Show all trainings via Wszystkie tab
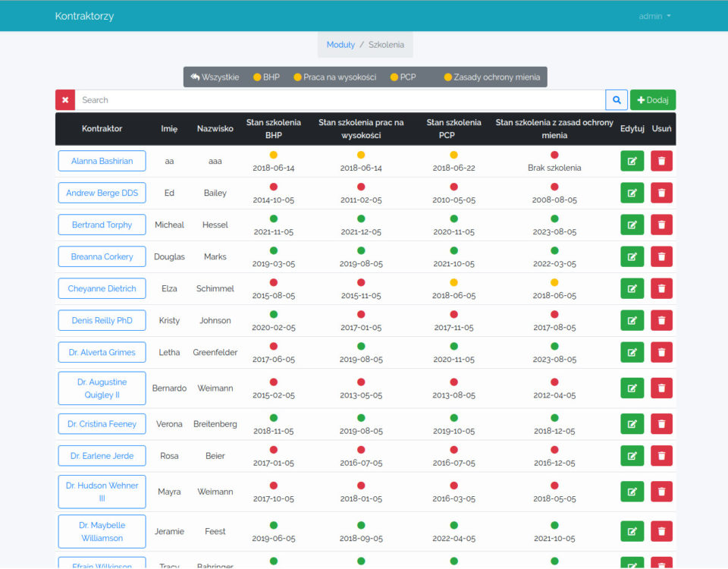The width and height of the screenshot is (728, 569). (215, 77)
